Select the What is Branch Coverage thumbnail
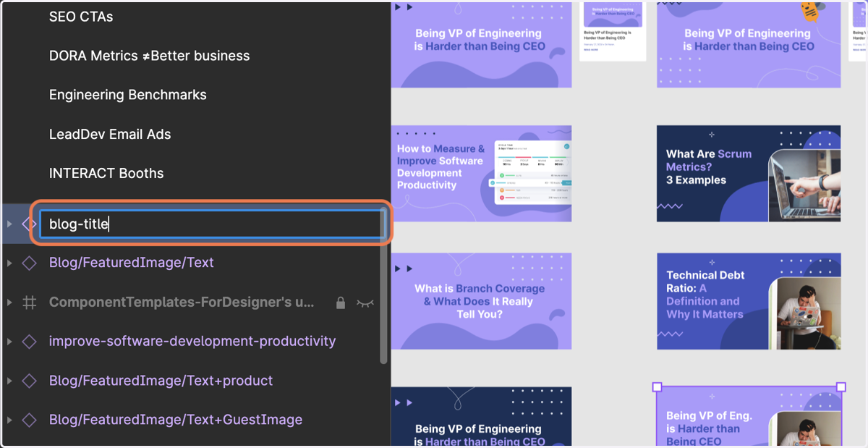 click(x=482, y=301)
